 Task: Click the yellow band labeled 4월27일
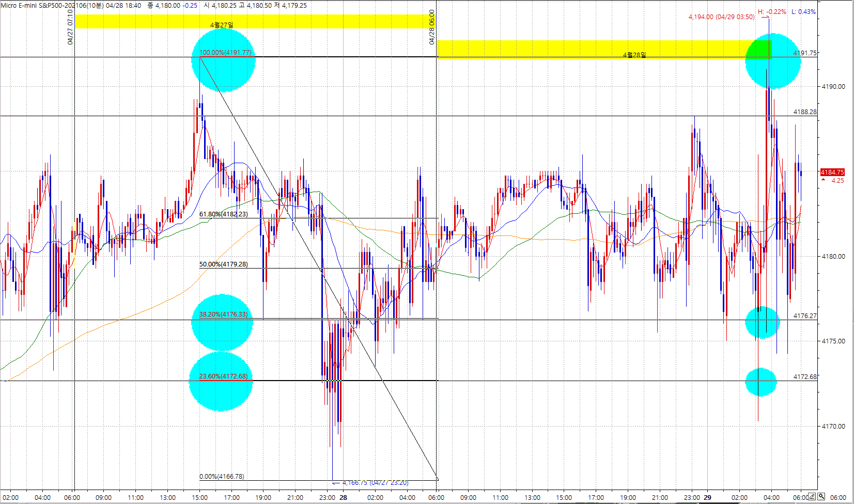[x=253, y=21]
